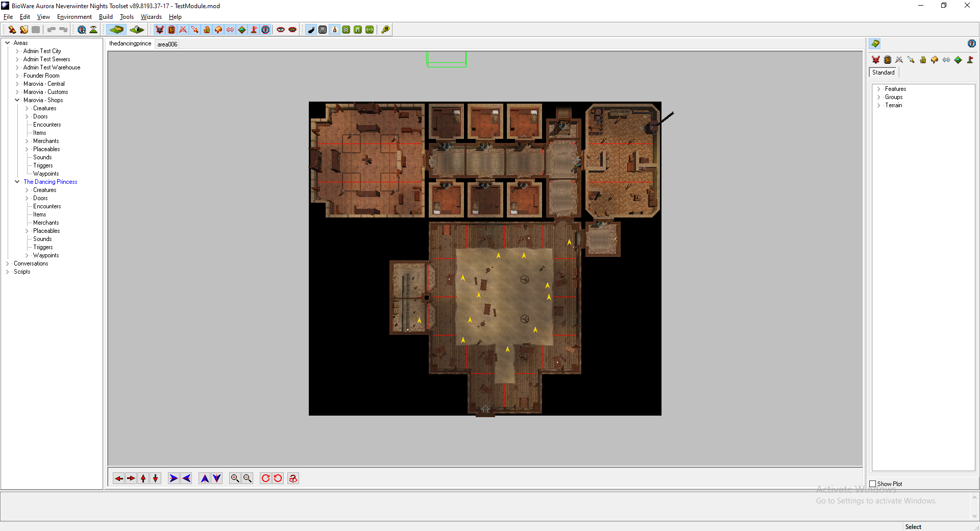Click the Save icon in the main toolbar
Viewport: 980px width, 531px height.
(36, 30)
